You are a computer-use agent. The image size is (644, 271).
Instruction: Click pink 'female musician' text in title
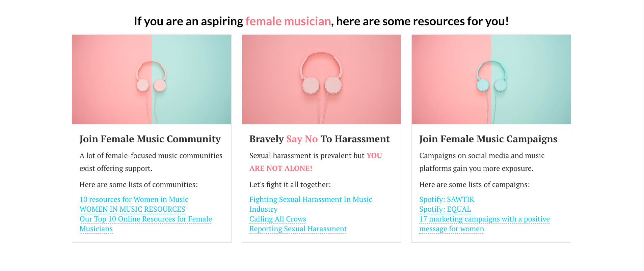click(x=288, y=21)
